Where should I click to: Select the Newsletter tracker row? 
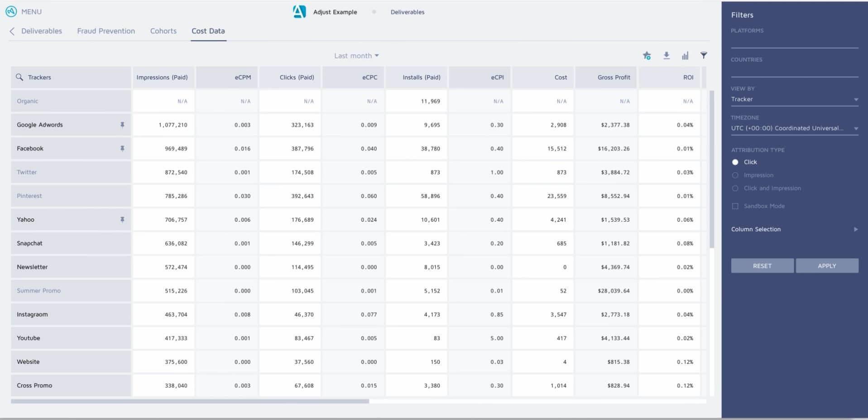click(x=71, y=267)
